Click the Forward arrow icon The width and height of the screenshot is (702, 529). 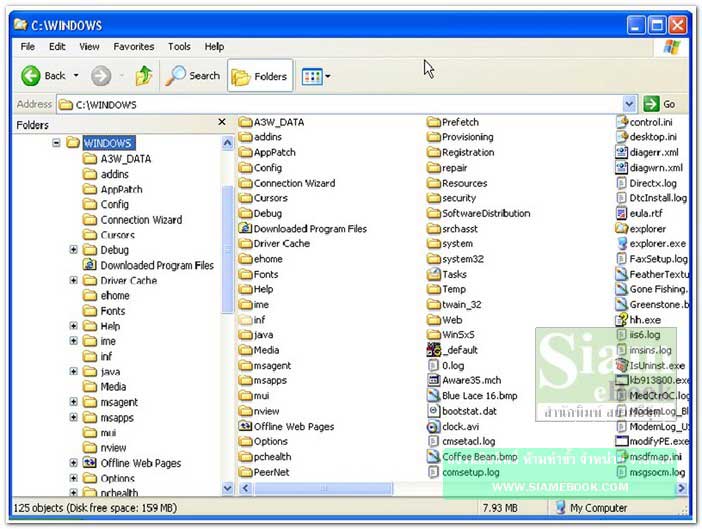pyautogui.click(x=101, y=76)
